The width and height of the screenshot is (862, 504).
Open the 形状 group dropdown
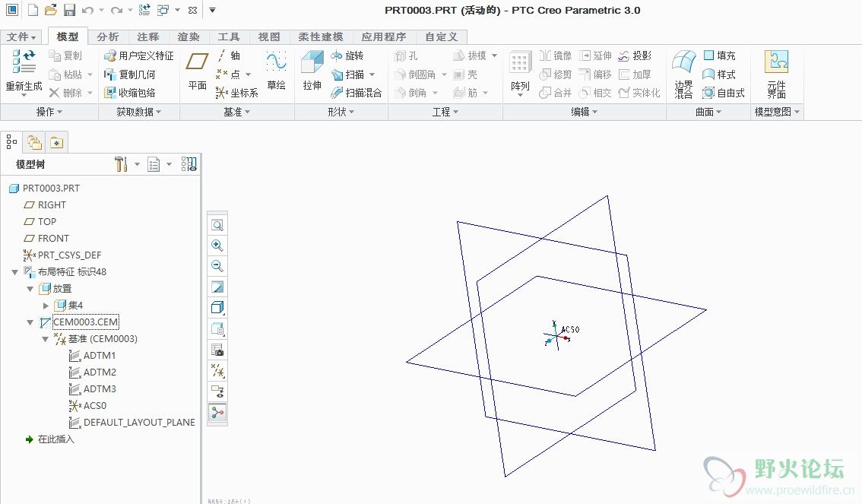(341, 112)
